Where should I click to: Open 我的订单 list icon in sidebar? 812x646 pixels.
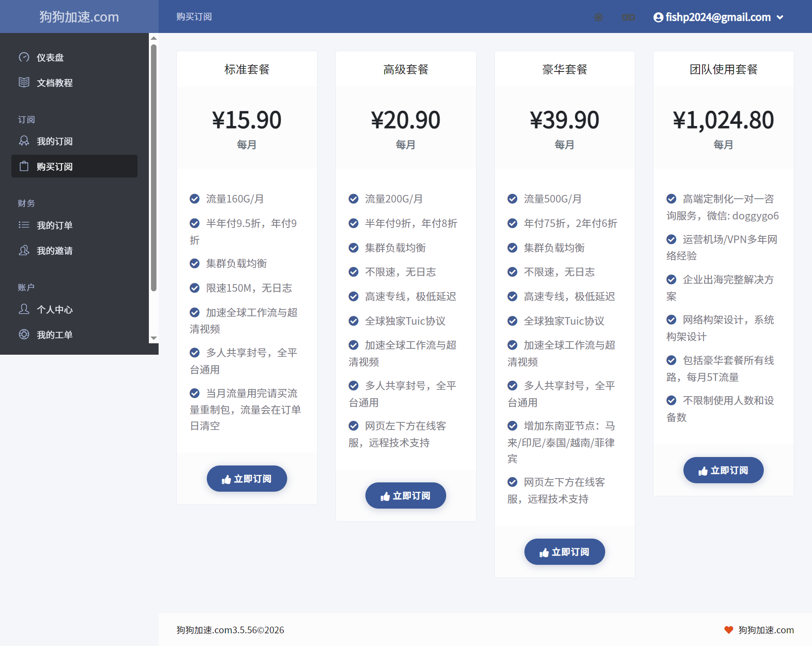point(24,225)
